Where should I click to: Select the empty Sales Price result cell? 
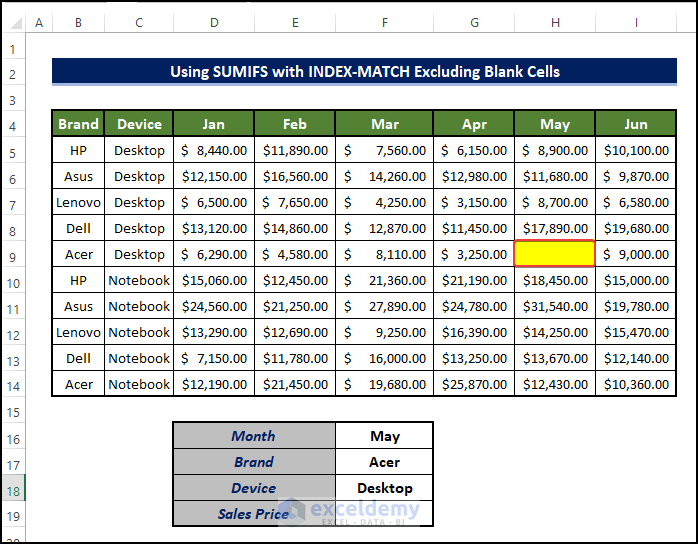point(384,514)
